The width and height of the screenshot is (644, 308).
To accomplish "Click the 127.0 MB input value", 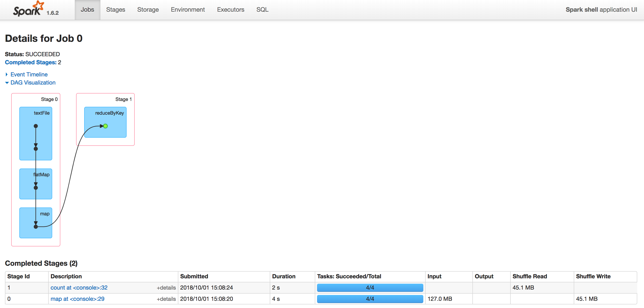I will tap(440, 299).
